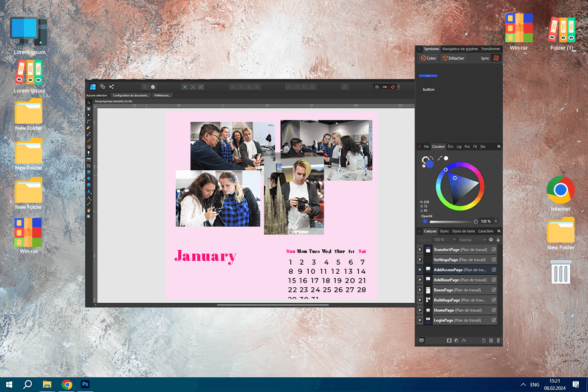
Task: Toggle the Sync symbols button
Action: [496, 58]
